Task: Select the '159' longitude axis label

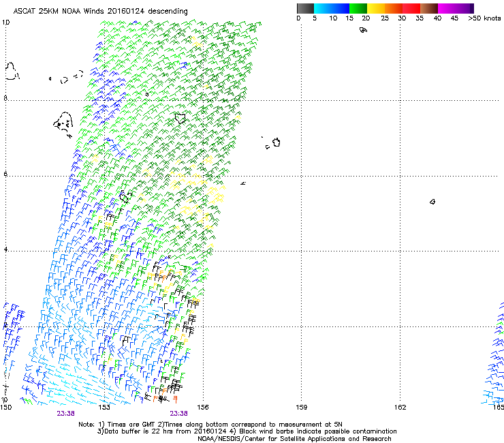Action: (301, 408)
